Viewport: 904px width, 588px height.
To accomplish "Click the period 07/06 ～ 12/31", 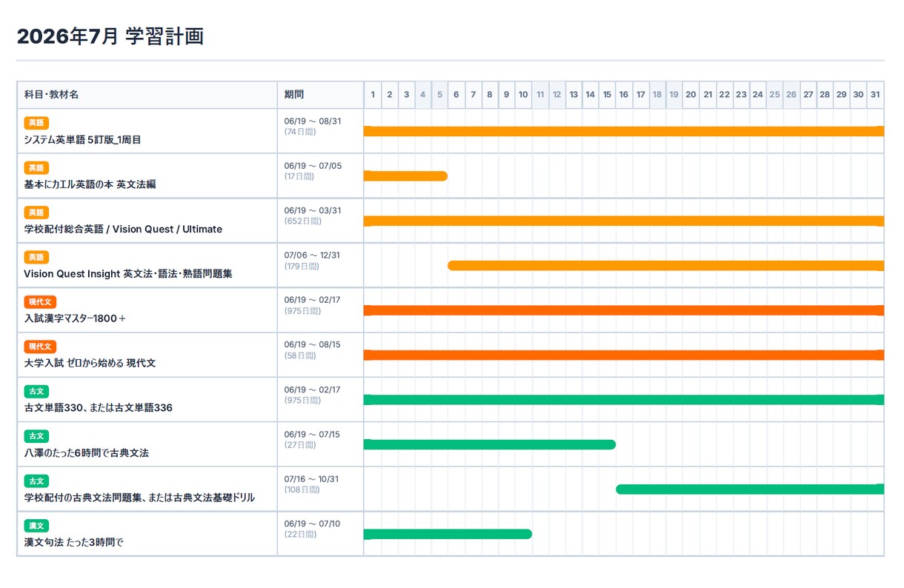I will tap(312, 255).
